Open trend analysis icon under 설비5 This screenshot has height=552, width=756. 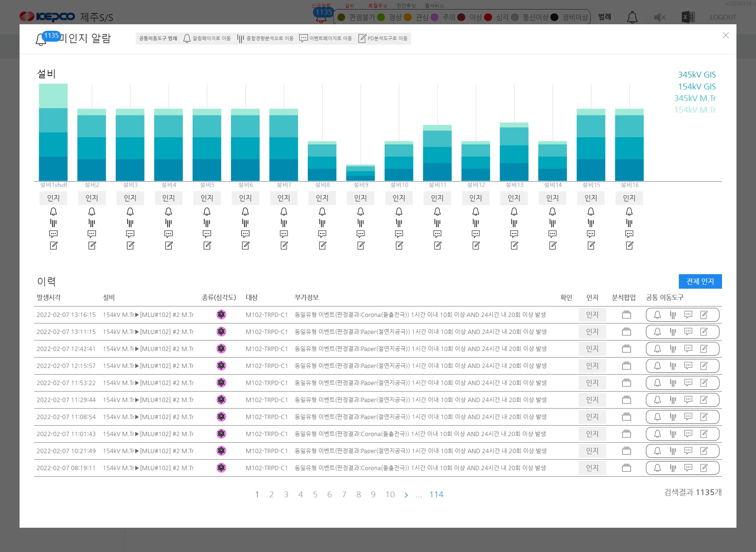(x=207, y=223)
